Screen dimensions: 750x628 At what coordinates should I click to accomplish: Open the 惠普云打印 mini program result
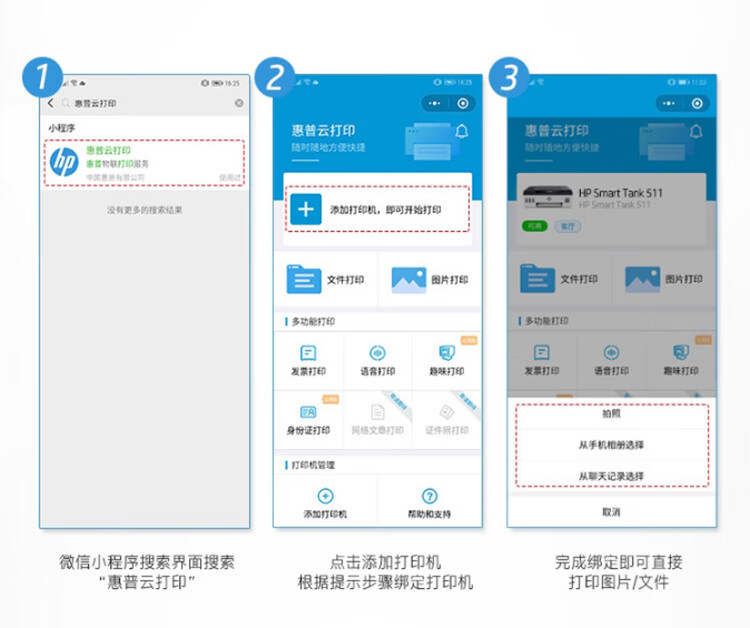pyautogui.click(x=144, y=163)
